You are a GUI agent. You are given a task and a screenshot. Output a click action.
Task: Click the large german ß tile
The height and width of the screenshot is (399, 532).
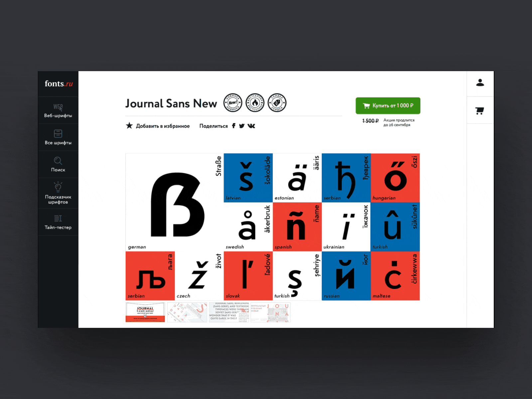coord(175,202)
